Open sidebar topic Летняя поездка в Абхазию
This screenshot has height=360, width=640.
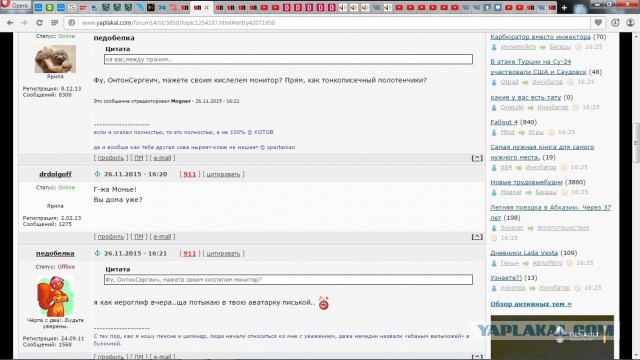click(551, 212)
